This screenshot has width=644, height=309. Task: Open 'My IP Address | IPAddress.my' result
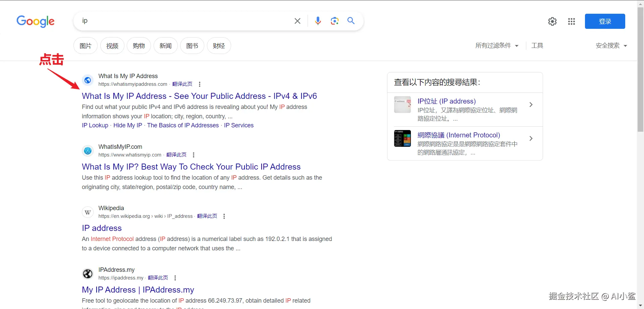click(x=138, y=290)
